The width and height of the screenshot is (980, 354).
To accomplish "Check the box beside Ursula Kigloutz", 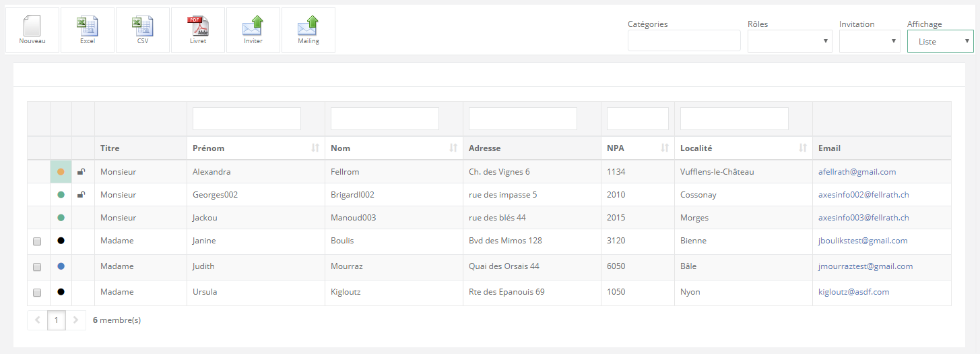I will pos(38,293).
